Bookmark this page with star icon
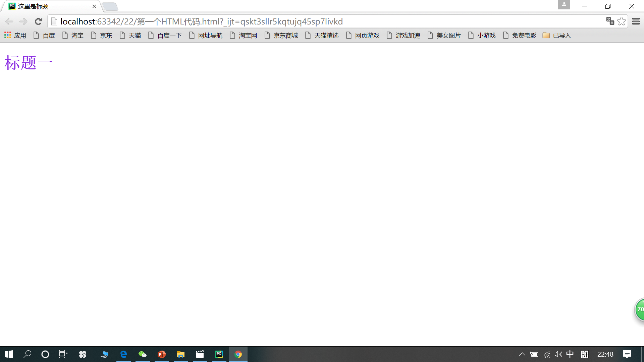Image resolution: width=644 pixels, height=362 pixels. (x=622, y=21)
